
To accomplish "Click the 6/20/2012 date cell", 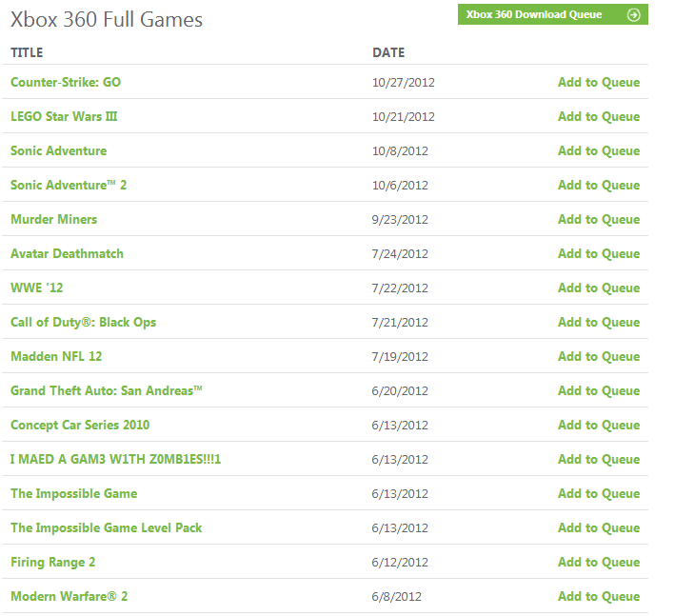I will tap(400, 391).
